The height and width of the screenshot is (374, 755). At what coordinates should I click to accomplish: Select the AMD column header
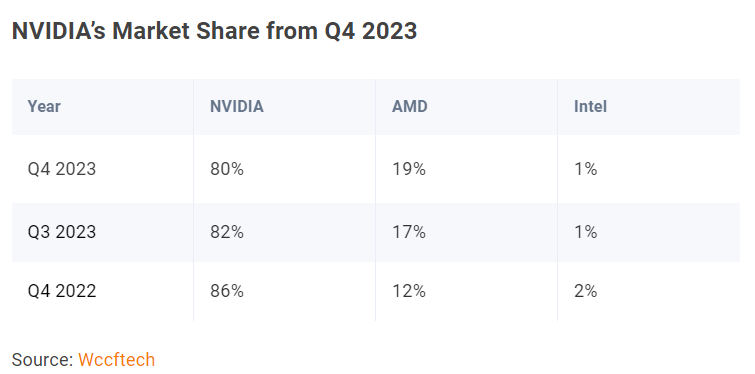[x=409, y=106]
